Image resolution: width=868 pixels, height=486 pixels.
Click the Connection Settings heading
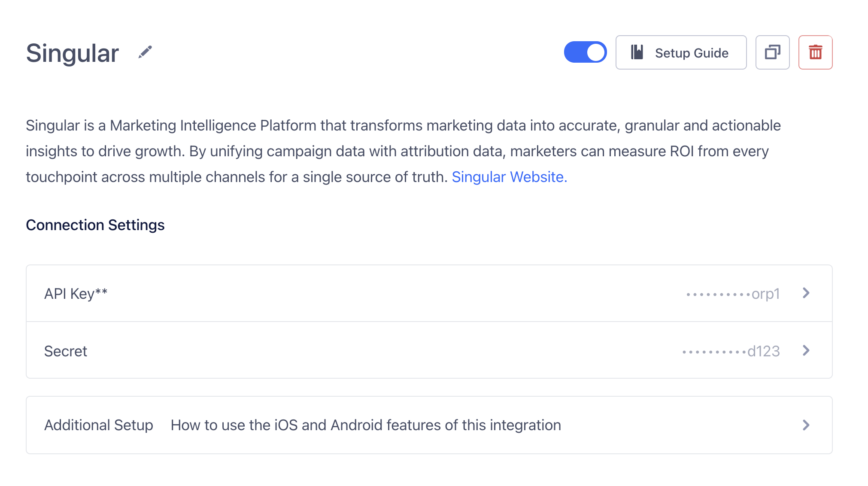95,225
